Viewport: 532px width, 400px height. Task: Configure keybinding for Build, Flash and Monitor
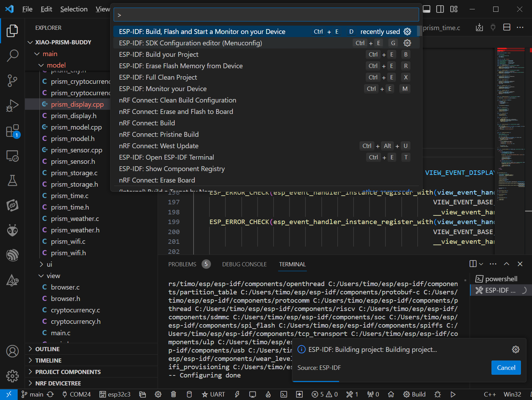pos(407,32)
